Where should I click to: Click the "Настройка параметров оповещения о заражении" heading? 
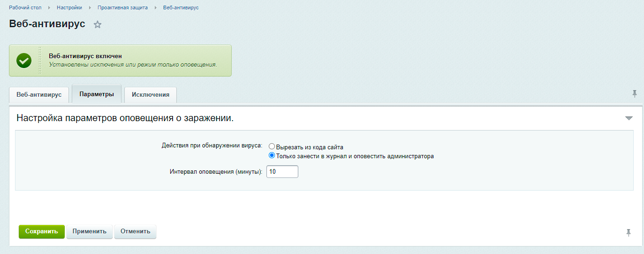click(125, 118)
